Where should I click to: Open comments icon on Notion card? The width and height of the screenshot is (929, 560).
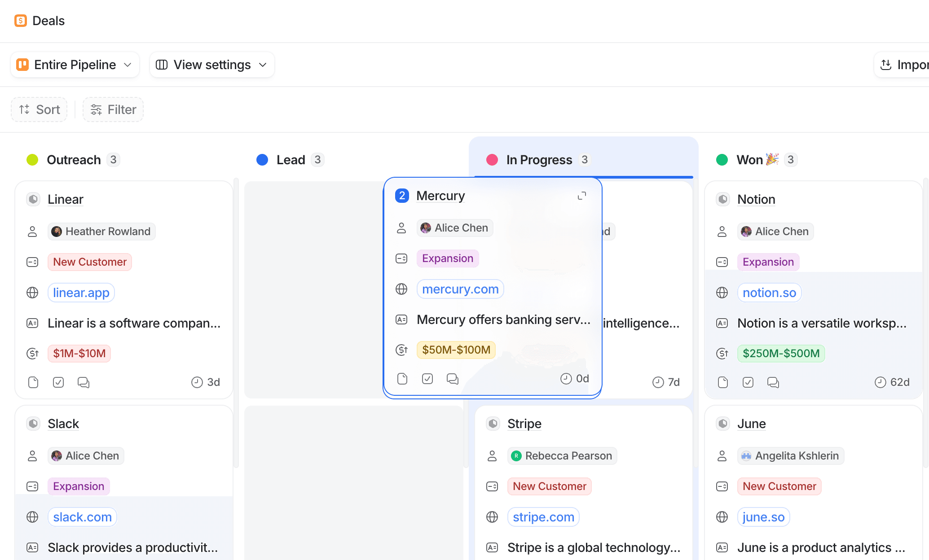click(x=773, y=382)
